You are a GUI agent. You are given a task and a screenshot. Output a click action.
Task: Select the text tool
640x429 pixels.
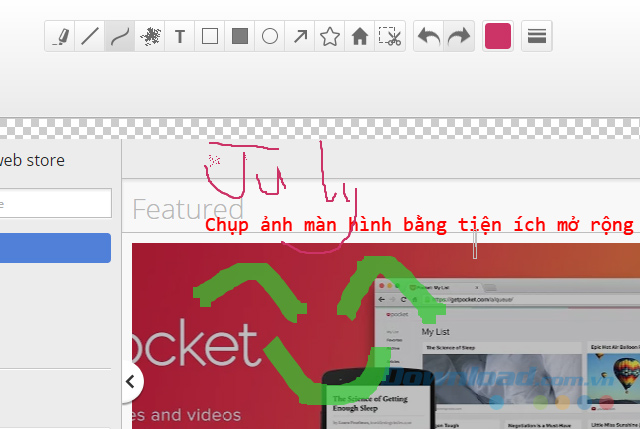(180, 36)
